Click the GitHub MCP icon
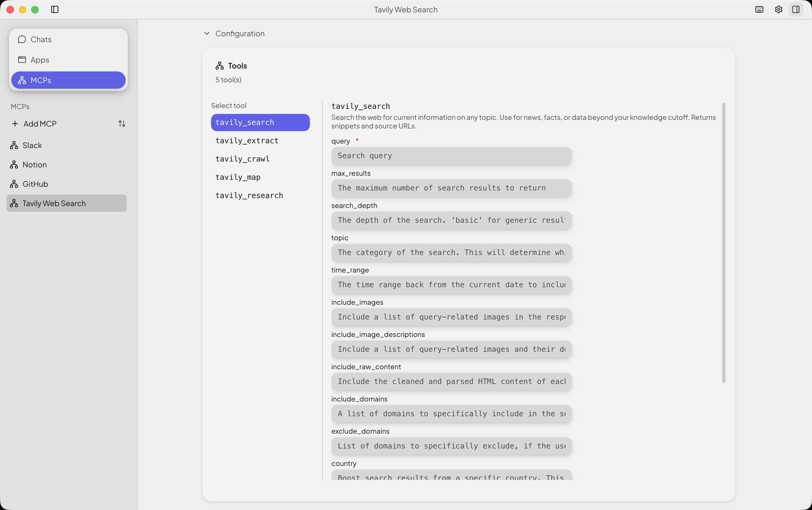Screen dimensions: 812x510 point(13,184)
